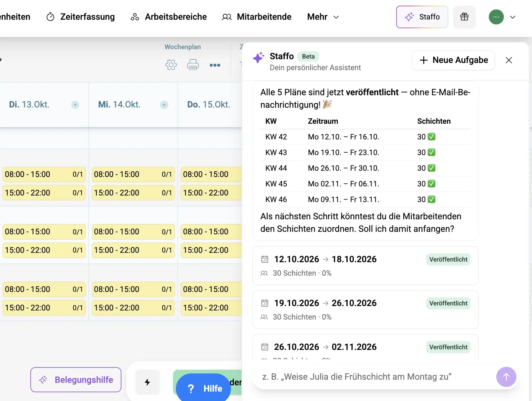This screenshot has width=532, height=401.
Task: Click the circles icon beside Arbeitsbereiche
Action: coord(135,17)
